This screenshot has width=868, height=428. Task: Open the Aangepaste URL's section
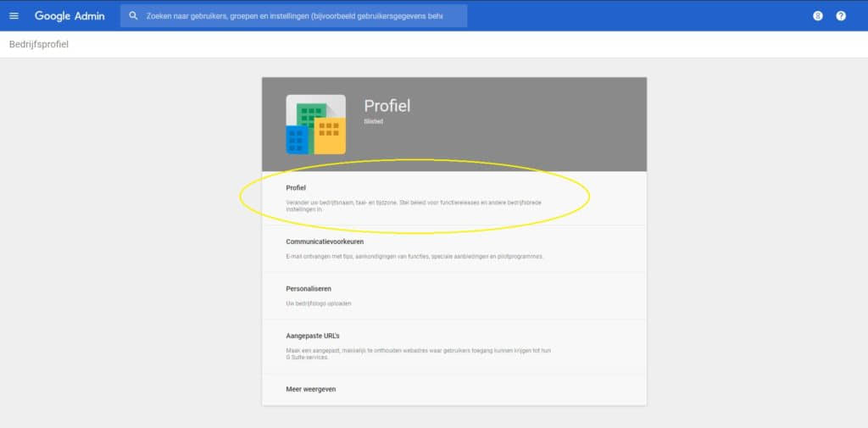(x=454, y=347)
